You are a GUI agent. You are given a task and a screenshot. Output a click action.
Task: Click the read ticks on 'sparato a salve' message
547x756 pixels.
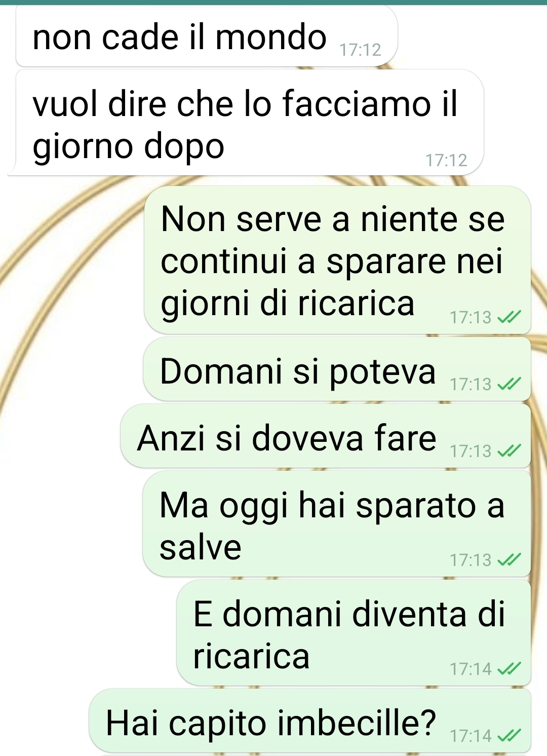click(x=509, y=560)
